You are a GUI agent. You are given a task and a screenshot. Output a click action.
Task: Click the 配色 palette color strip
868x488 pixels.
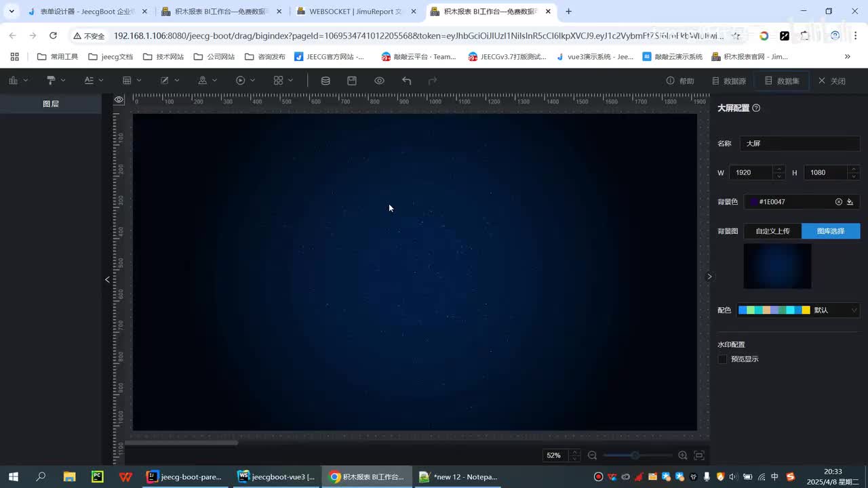(x=774, y=310)
